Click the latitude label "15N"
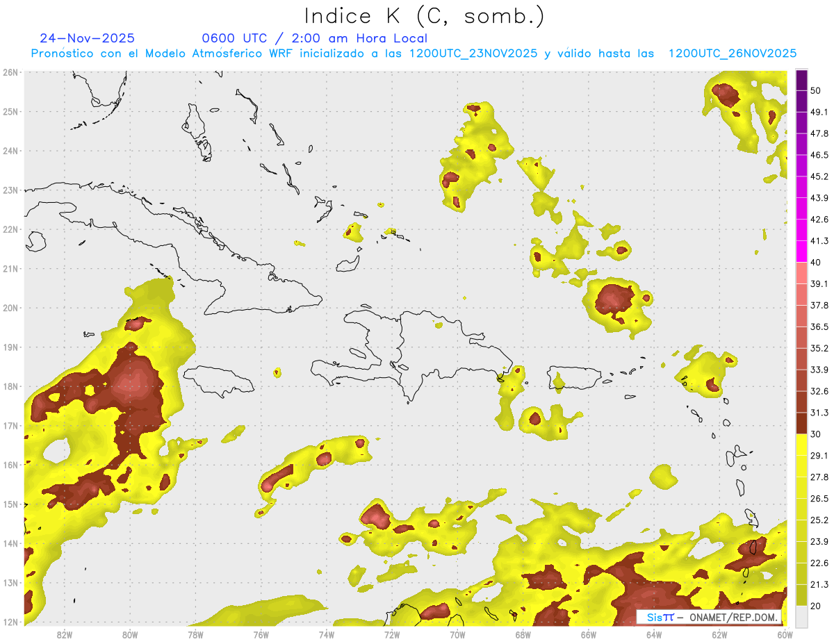Image resolution: width=834 pixels, height=644 pixels. click(10, 504)
